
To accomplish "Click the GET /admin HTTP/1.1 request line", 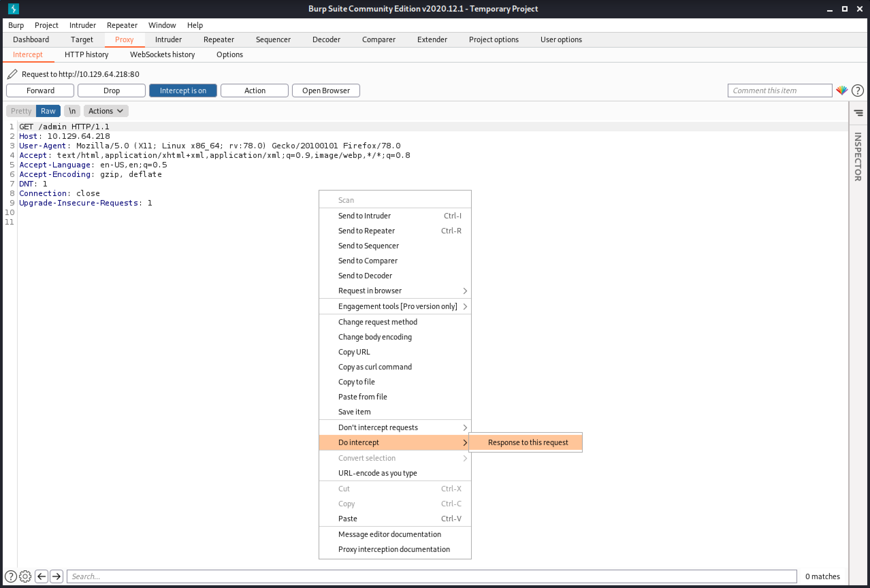I will [x=64, y=127].
